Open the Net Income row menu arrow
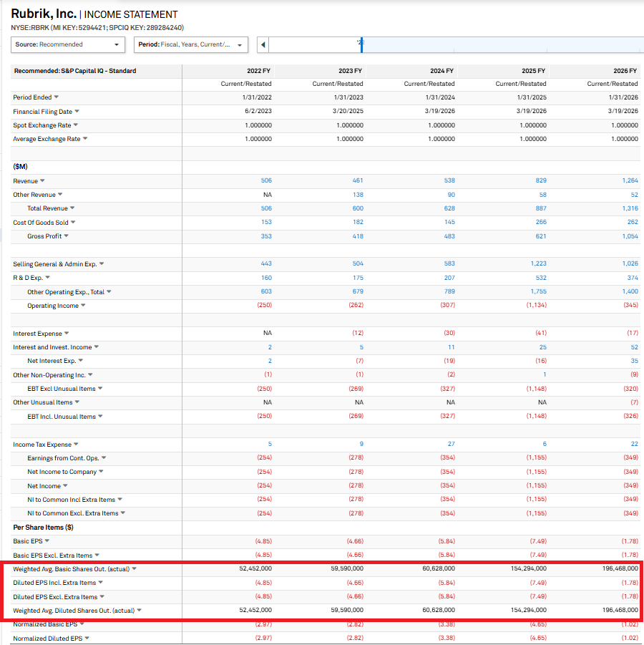644x645 pixels. click(65, 486)
